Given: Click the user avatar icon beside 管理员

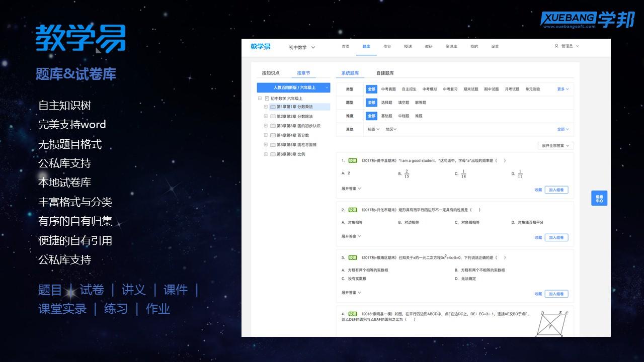Looking at the screenshot, I should click(556, 46).
